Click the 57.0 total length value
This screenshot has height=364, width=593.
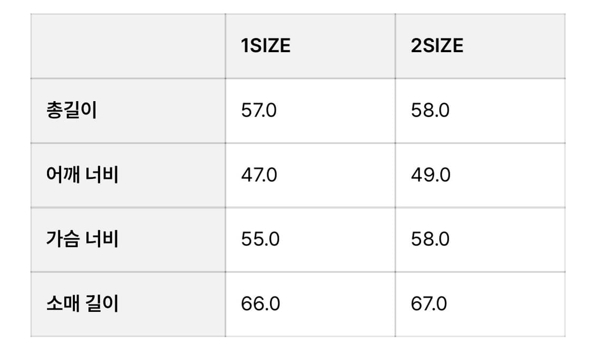258,111
